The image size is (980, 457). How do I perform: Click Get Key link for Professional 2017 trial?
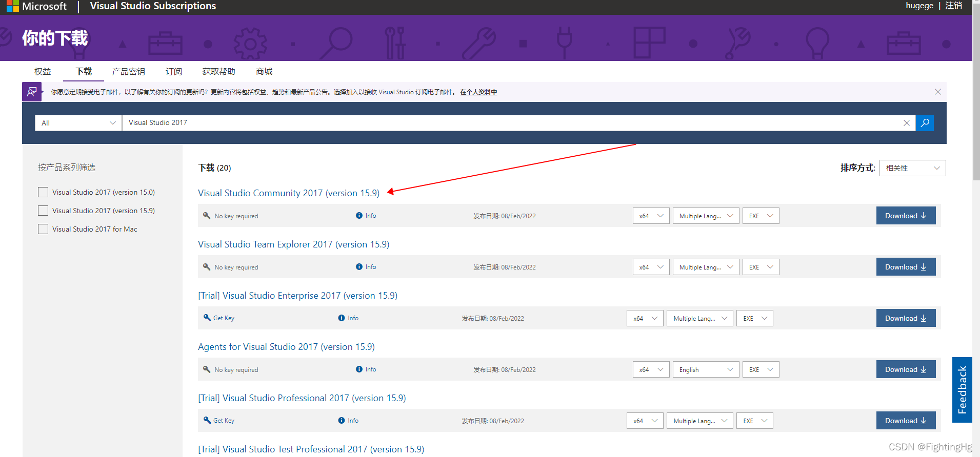tap(224, 421)
